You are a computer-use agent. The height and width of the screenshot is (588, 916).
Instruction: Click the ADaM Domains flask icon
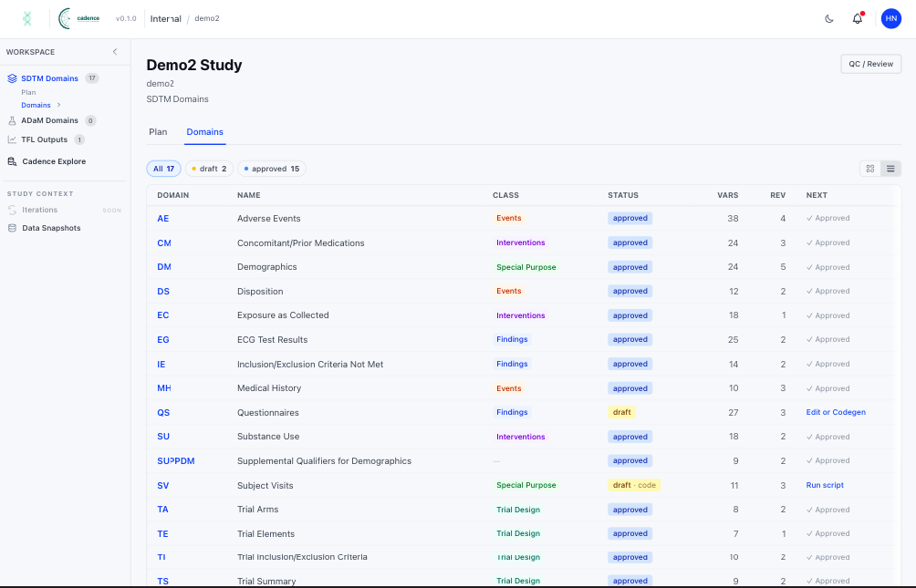pos(12,121)
